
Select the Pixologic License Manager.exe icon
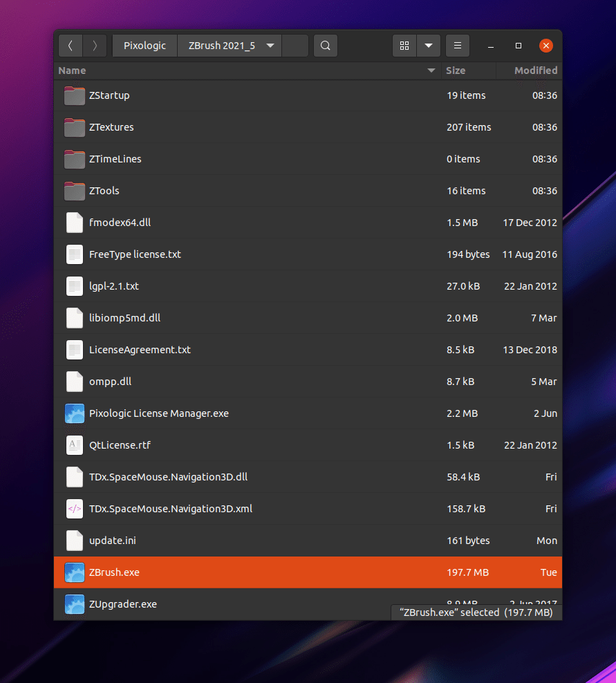click(x=75, y=413)
